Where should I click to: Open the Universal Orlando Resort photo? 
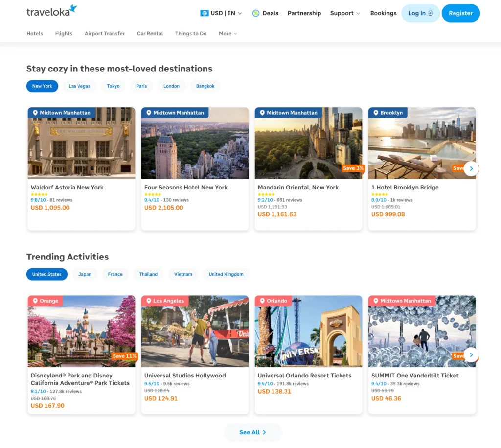pyautogui.click(x=308, y=332)
